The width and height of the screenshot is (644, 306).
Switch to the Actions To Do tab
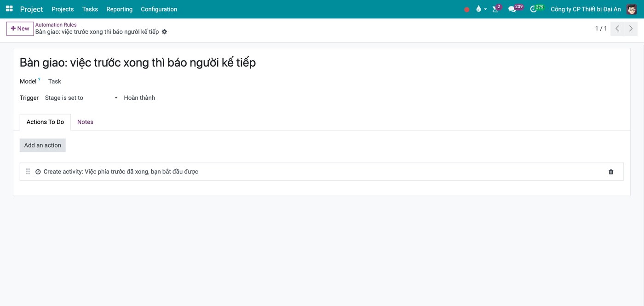45,122
